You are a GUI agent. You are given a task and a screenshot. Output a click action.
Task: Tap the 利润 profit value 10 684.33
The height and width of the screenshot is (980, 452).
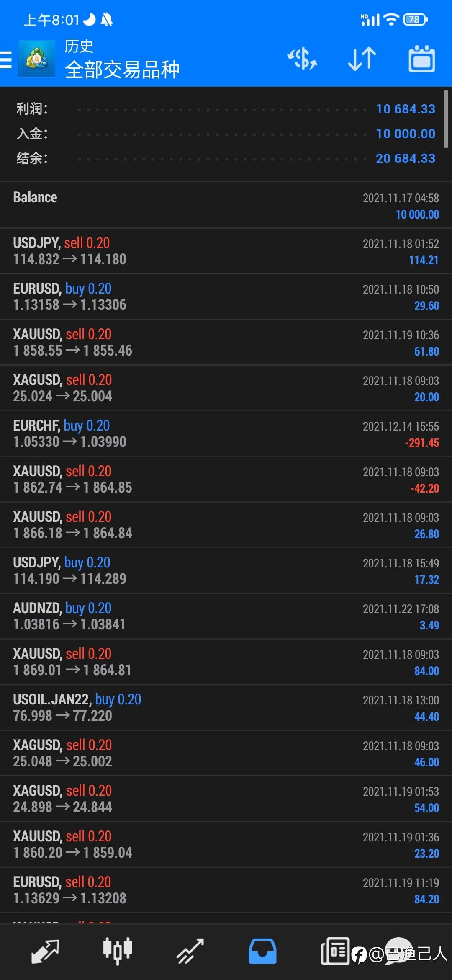click(x=406, y=109)
